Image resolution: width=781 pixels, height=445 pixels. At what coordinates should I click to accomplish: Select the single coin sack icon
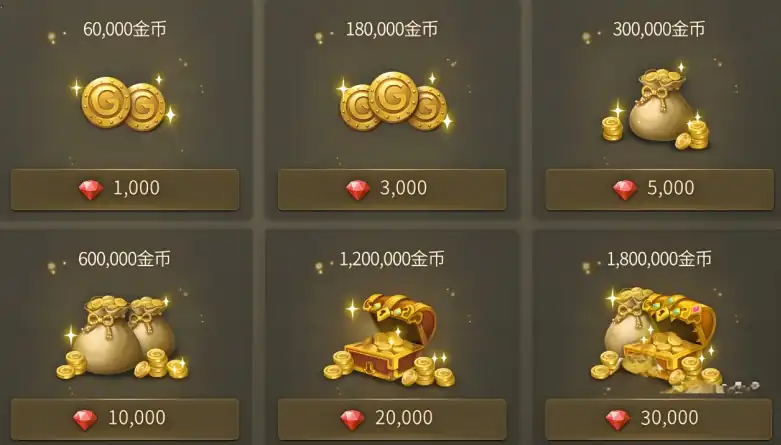pyautogui.click(x=656, y=107)
